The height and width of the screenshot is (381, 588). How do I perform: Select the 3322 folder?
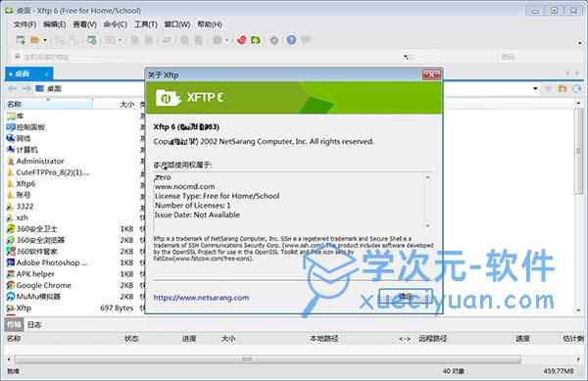pyautogui.click(x=20, y=206)
